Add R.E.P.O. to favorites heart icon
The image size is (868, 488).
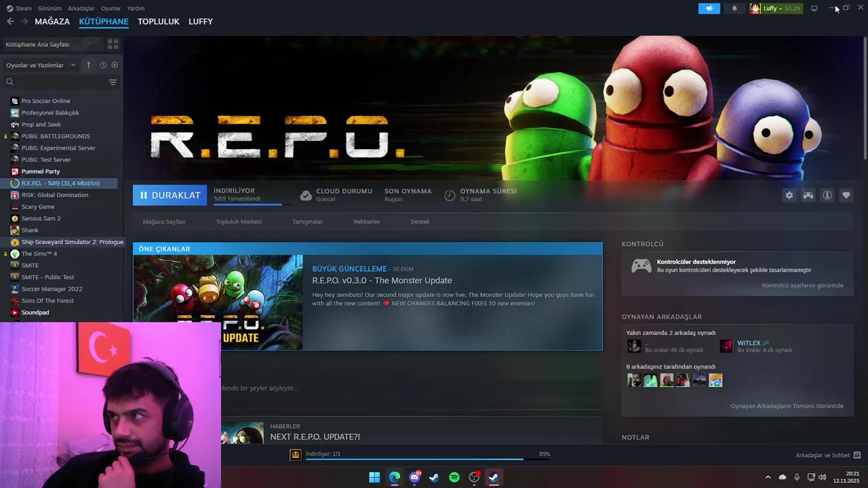point(846,195)
